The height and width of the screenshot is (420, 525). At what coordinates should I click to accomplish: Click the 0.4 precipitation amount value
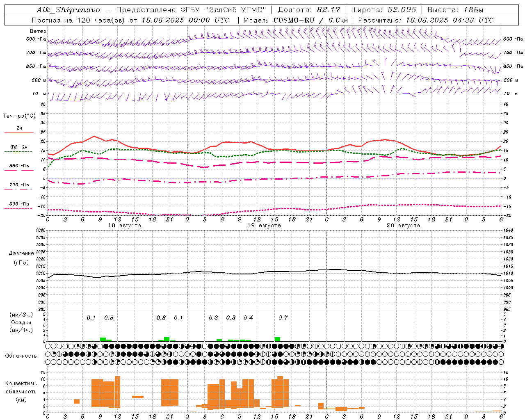pyautogui.click(x=248, y=317)
